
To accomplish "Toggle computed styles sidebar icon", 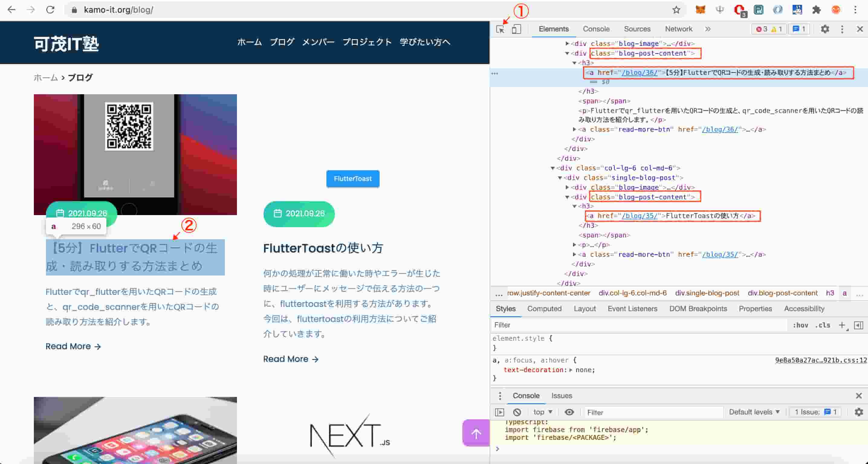I will pyautogui.click(x=859, y=325).
